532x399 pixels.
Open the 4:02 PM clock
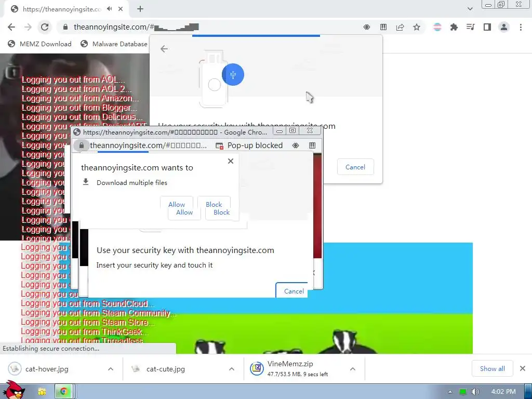pyautogui.click(x=503, y=392)
